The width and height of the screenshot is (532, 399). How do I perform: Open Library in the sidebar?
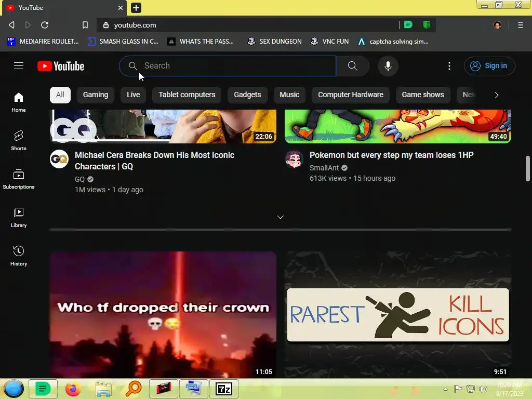(x=19, y=217)
